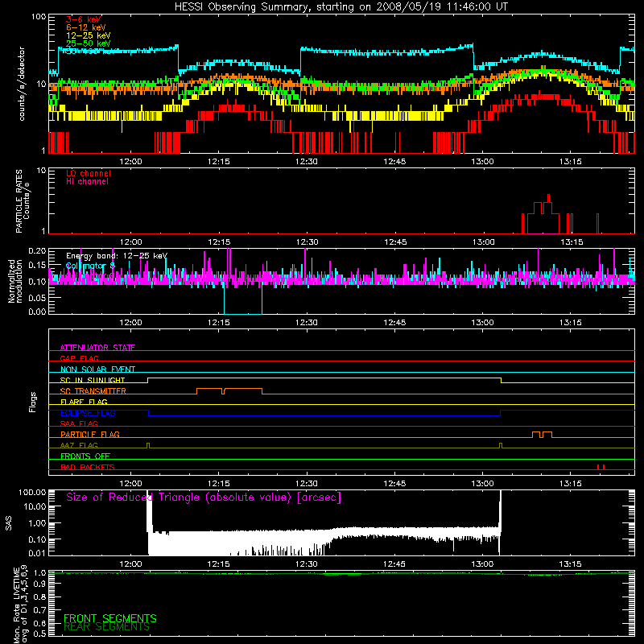Click 13:00 tick label under particle rates panel
The image size is (644, 644).
point(484,242)
